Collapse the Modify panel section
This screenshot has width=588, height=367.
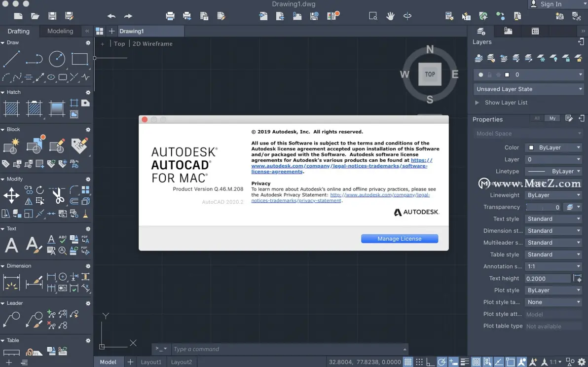[2, 179]
